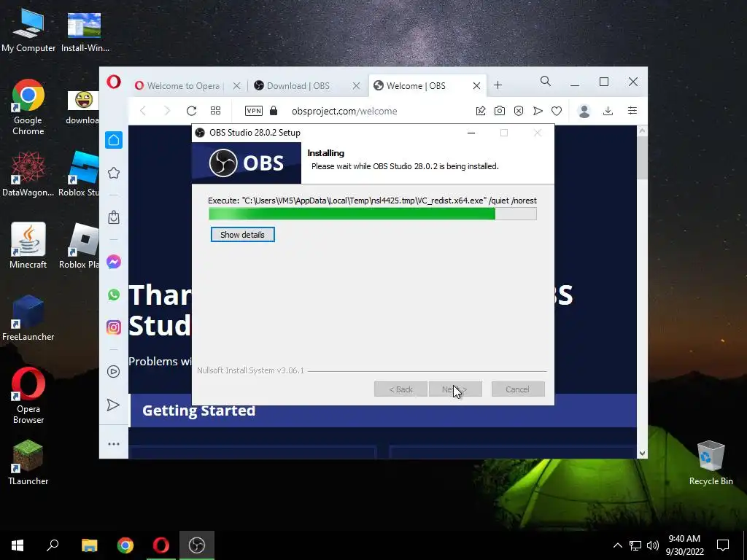This screenshot has height=560, width=747.
Task: Open the ad blocker shield icon
Action: tap(519, 111)
